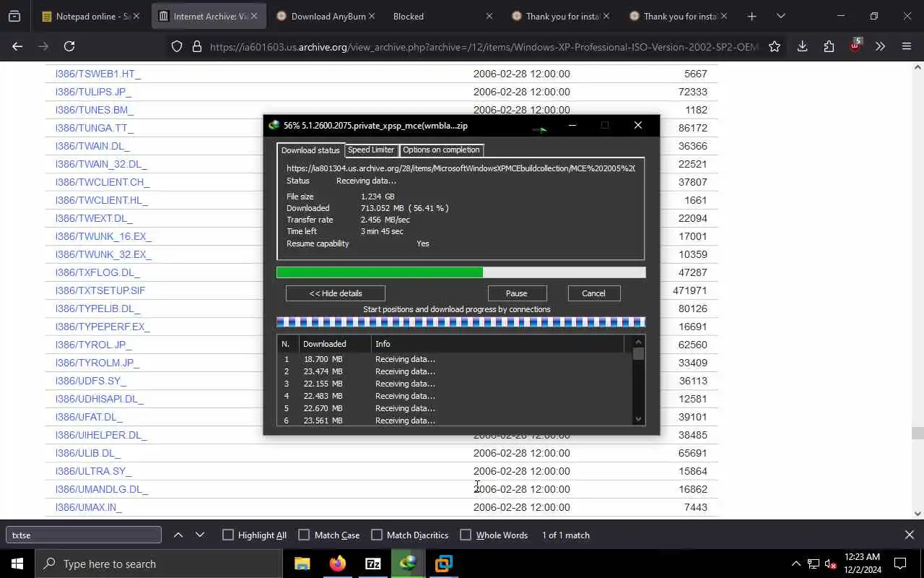
Task: Click the muted volume icon
Action: [x=831, y=564]
